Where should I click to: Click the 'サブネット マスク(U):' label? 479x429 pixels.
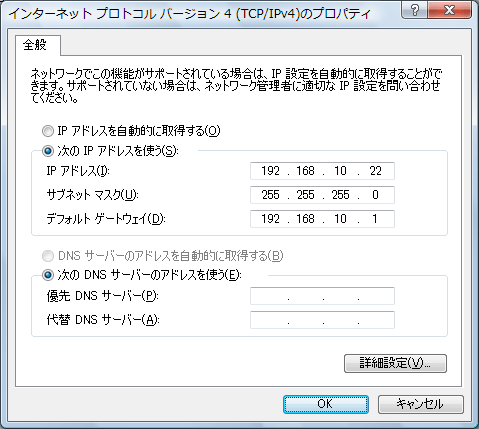point(92,195)
